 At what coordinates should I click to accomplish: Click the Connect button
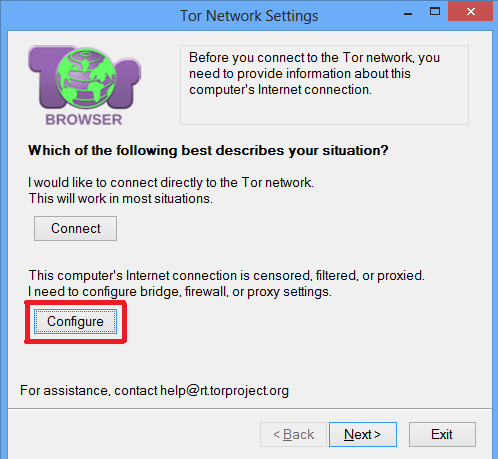(75, 228)
